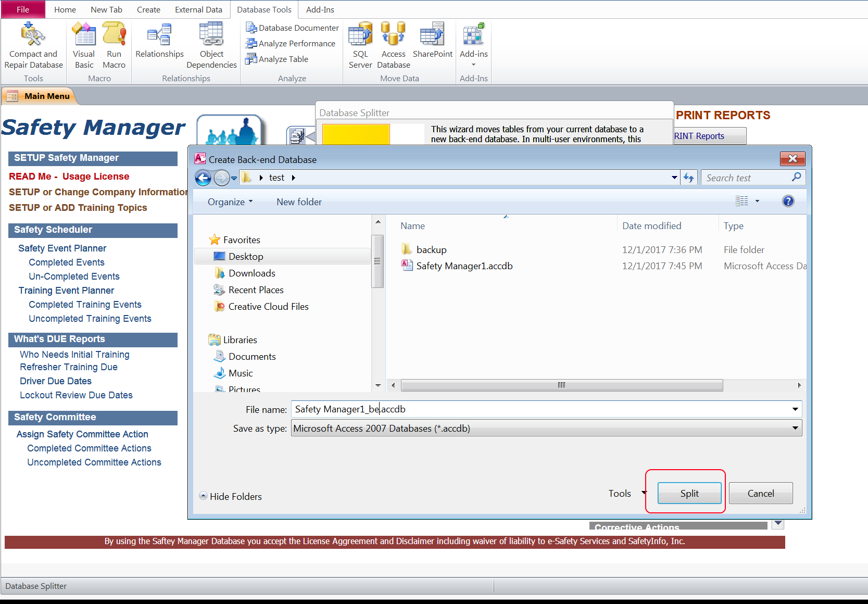Open New Tab ribbon tab
Viewport: 868px width, 604px height.
coord(106,9)
